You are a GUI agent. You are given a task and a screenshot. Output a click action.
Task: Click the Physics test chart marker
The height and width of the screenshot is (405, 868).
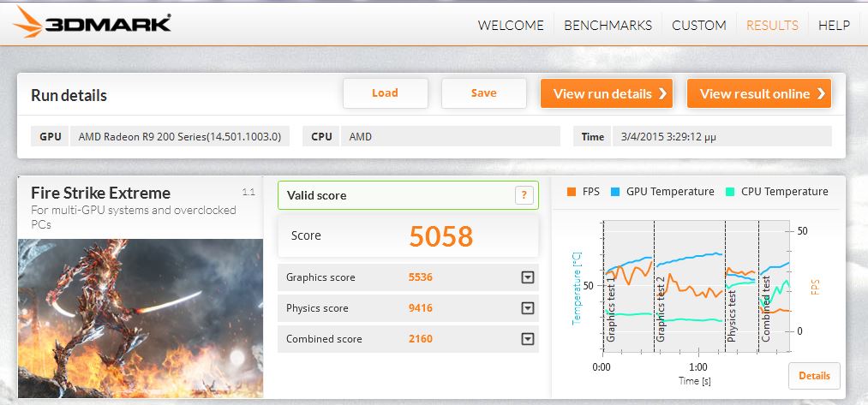(x=732, y=316)
